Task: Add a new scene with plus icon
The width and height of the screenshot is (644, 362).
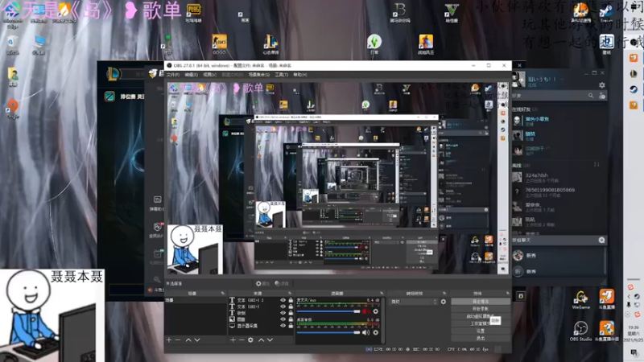Action: (169, 339)
